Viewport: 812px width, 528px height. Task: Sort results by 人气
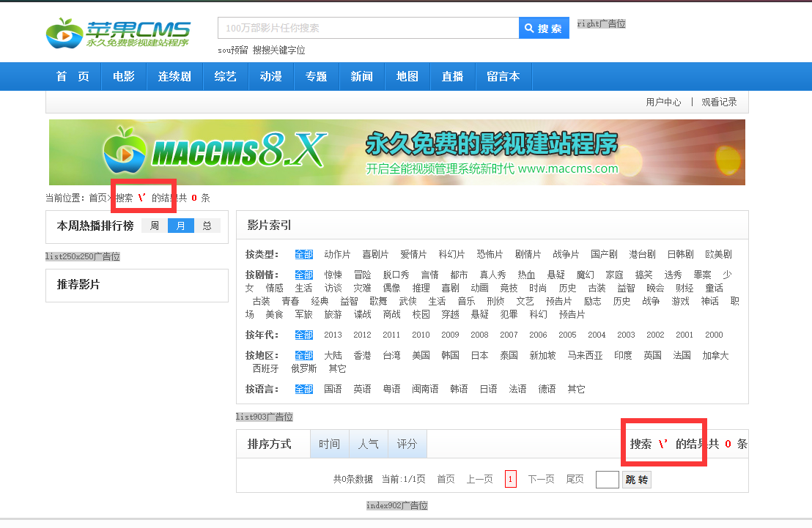click(368, 444)
